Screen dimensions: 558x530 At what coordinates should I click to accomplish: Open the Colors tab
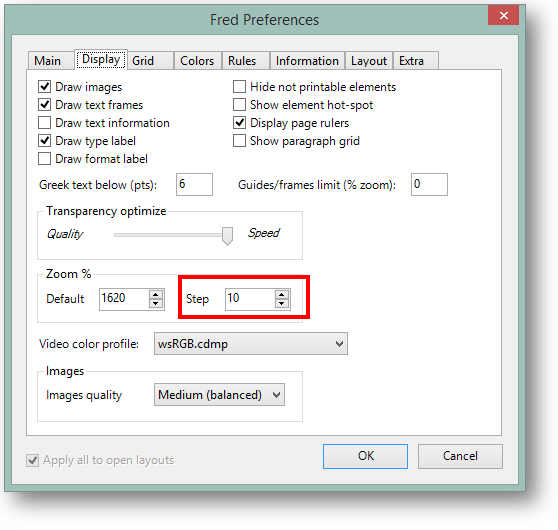click(197, 61)
